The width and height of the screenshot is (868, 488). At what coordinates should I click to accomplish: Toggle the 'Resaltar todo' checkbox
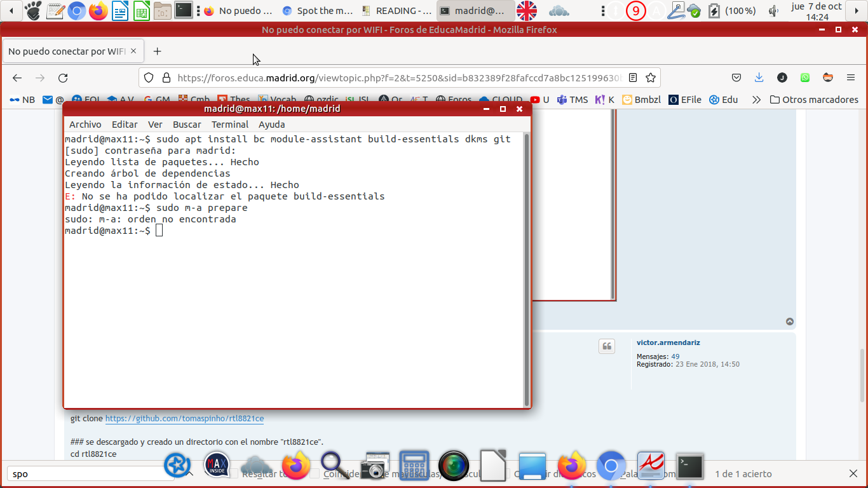point(234,474)
